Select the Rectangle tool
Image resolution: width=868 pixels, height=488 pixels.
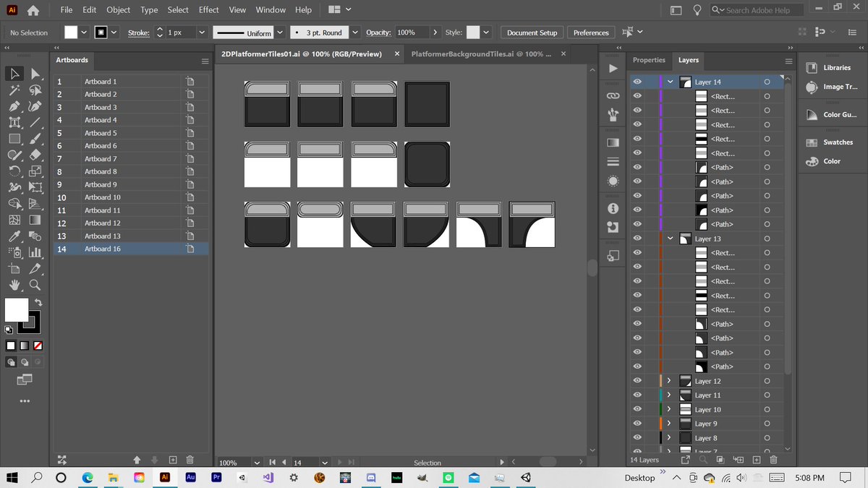tap(14, 138)
